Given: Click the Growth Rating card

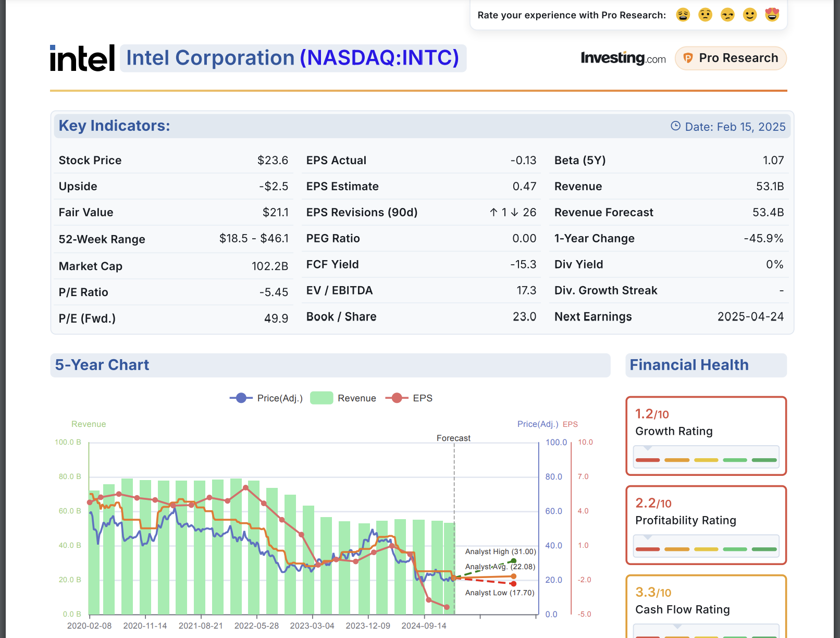Looking at the screenshot, I should click(706, 436).
